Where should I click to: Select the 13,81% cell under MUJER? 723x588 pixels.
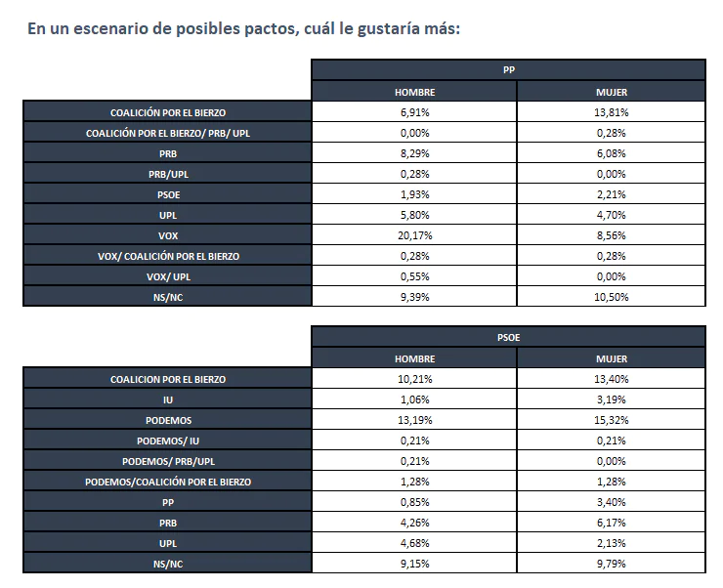611,112
